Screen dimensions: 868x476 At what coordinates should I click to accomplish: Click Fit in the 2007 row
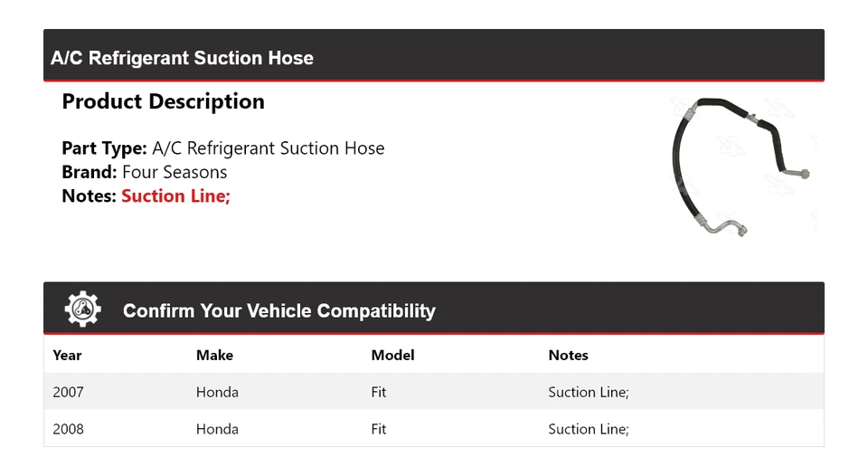click(x=379, y=392)
